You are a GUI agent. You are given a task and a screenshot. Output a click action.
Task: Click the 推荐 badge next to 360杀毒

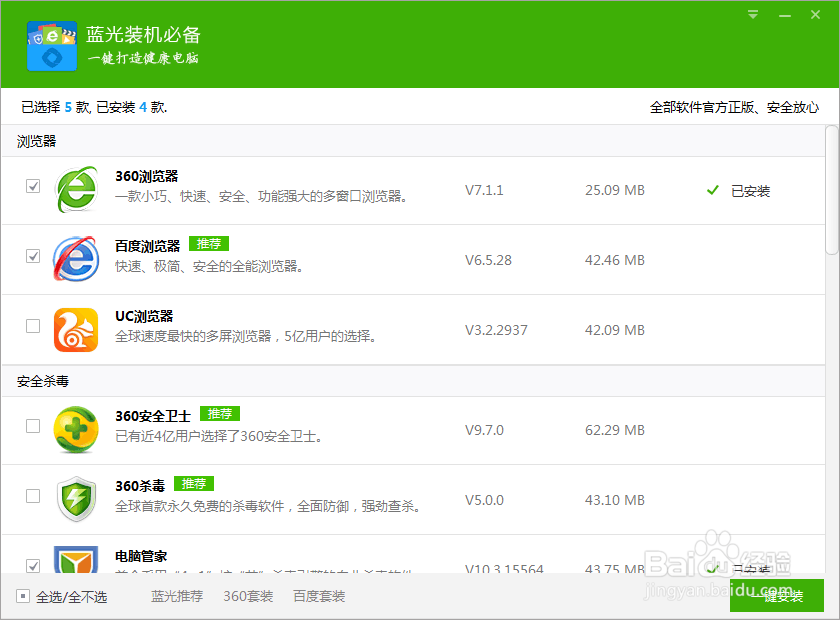[194, 484]
